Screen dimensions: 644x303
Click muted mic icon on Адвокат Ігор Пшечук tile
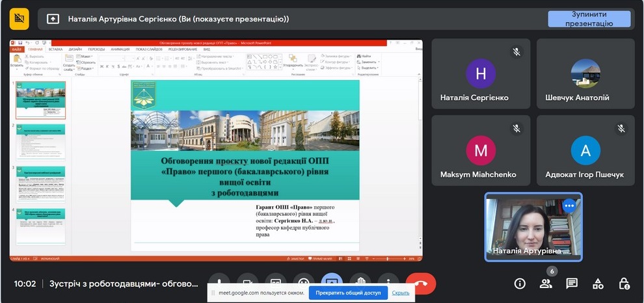pyautogui.click(x=621, y=129)
